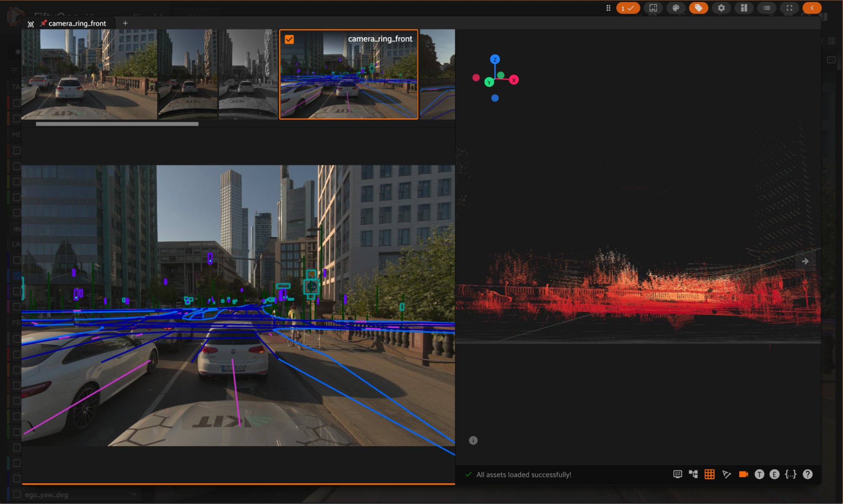The height and width of the screenshot is (504, 843).
Task: Click the split panel layout icon
Action: 744,8
